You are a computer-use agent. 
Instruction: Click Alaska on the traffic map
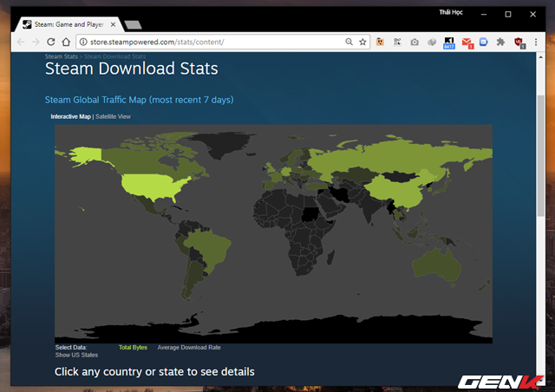(87, 156)
